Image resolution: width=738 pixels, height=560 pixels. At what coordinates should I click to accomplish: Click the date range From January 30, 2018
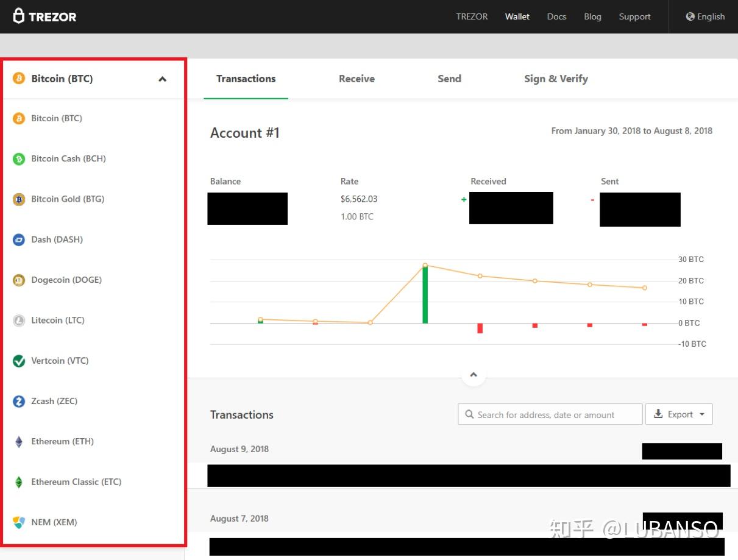point(632,131)
